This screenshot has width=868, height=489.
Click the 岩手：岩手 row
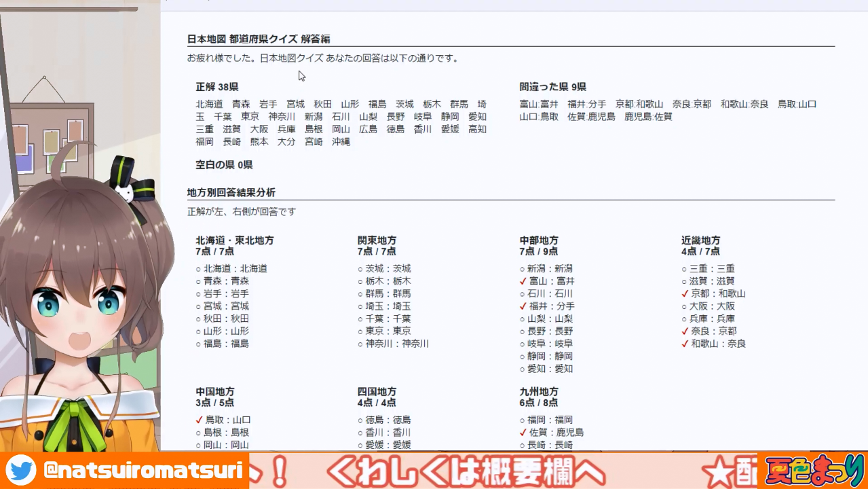223,294
